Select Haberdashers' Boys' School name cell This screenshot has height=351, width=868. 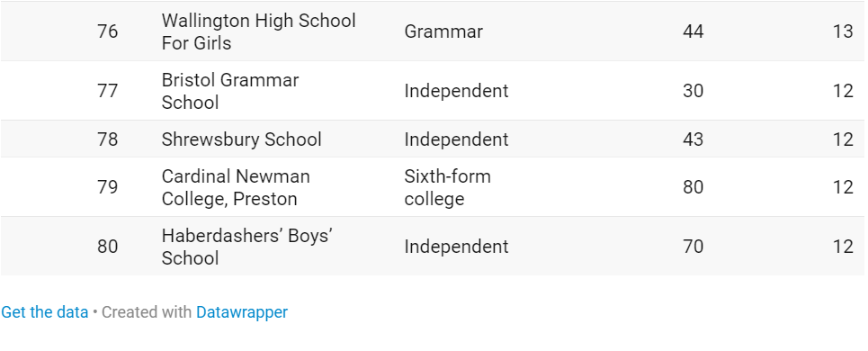246,247
